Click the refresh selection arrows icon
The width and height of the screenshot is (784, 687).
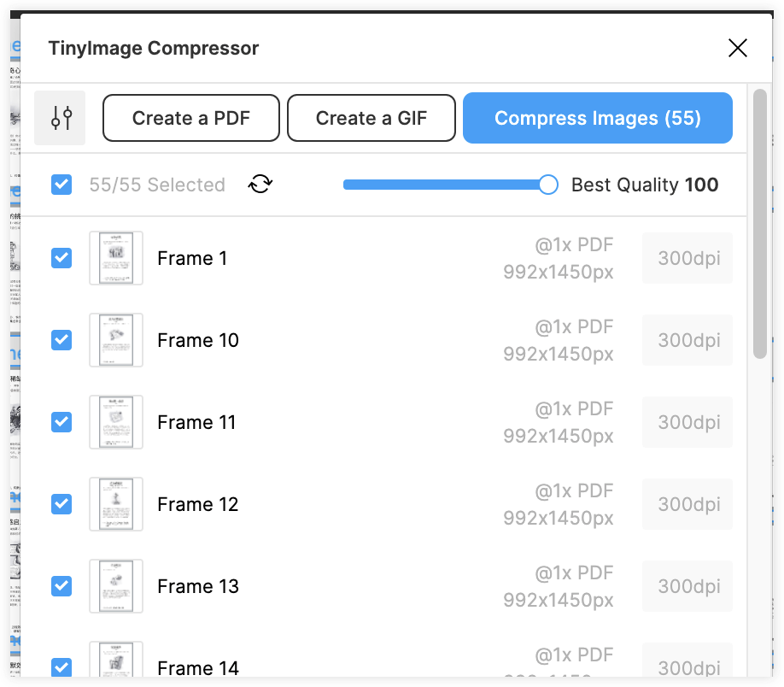pos(260,184)
